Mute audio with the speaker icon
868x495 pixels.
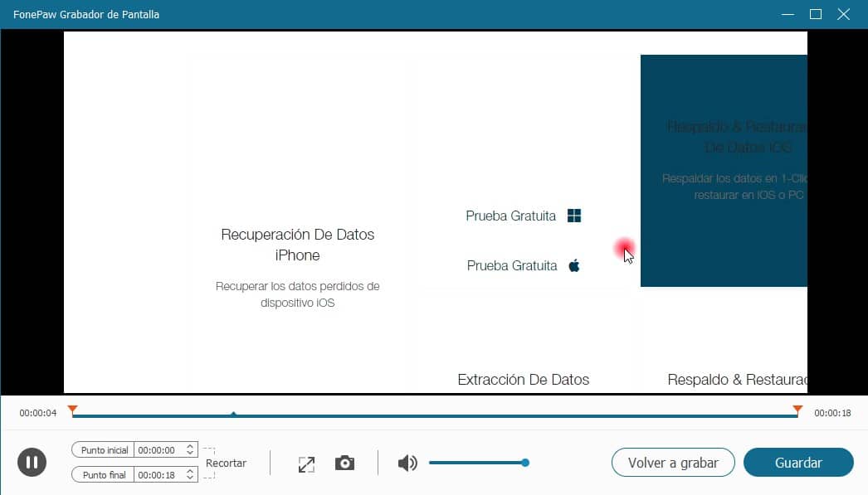point(407,463)
